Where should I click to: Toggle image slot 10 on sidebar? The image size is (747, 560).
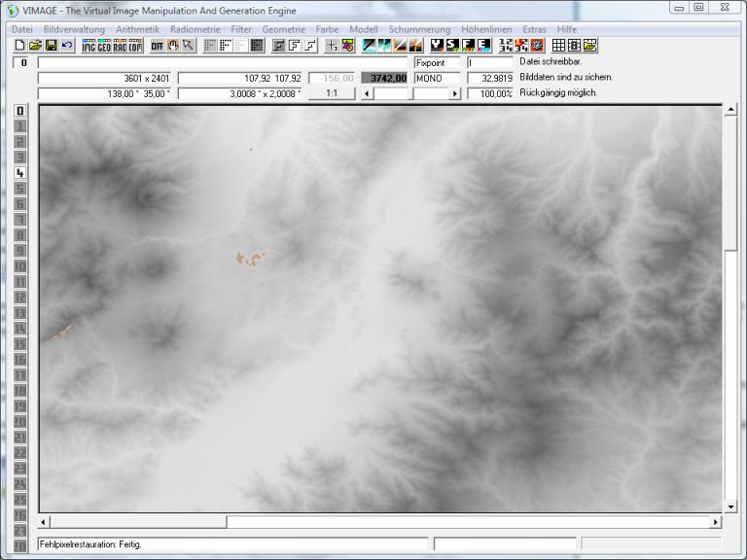coord(19,266)
